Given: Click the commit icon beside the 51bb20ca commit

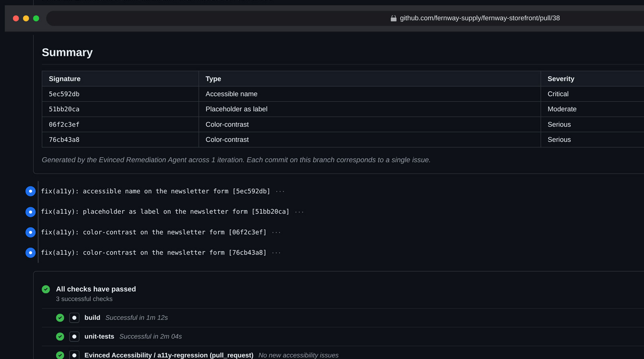Looking at the screenshot, I should tap(30, 212).
